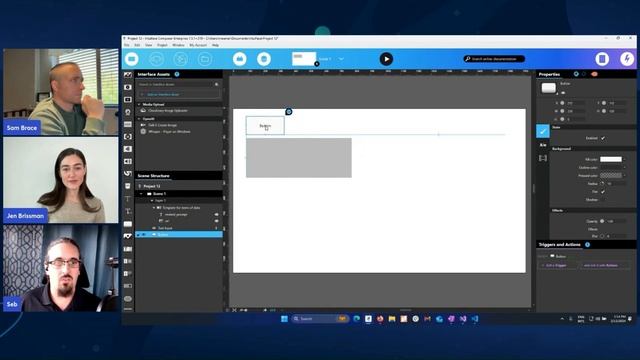Screen dimensions: 640x360
Task: Select the bracket-frame icon in left tool strip
Action: pos(128,137)
